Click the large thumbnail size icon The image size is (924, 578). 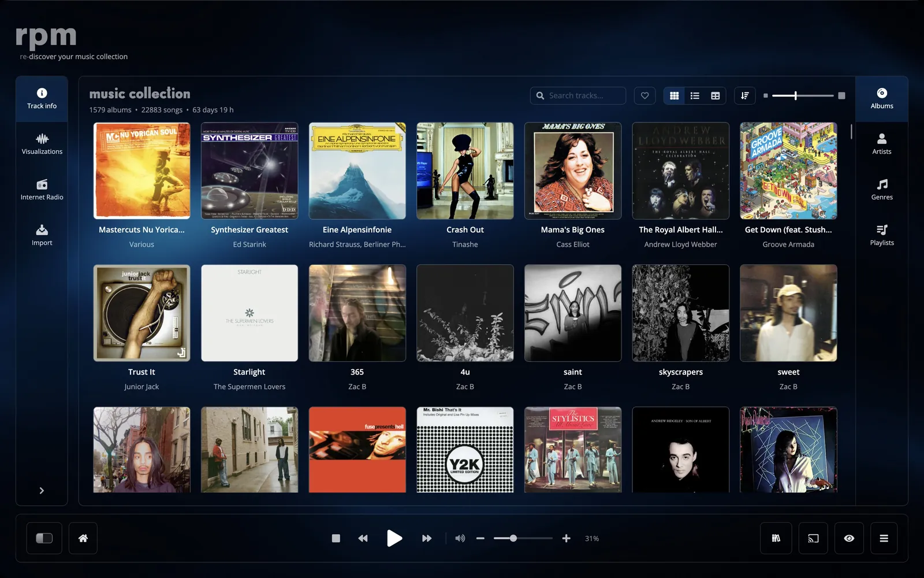tap(841, 96)
